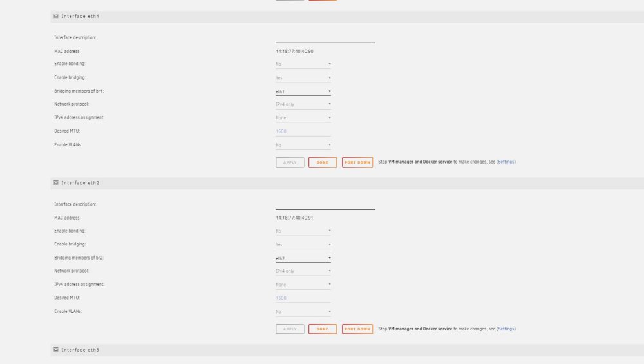Screen dimensions: 644x364
Task: Toggle the Interface eth3 section icon
Action: (x=56, y=350)
